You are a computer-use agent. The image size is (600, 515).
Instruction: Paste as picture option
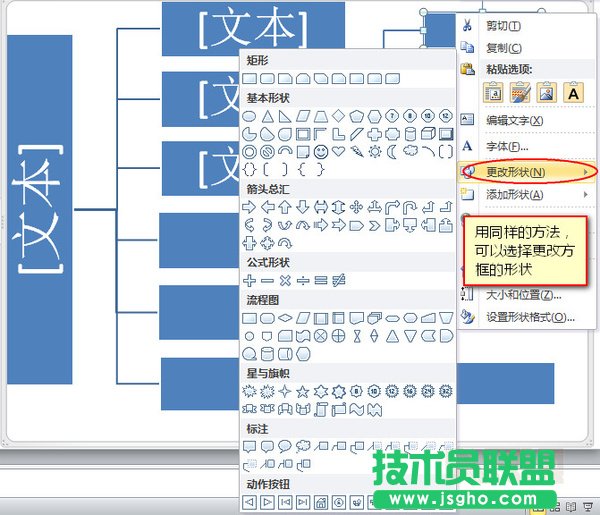[547, 93]
